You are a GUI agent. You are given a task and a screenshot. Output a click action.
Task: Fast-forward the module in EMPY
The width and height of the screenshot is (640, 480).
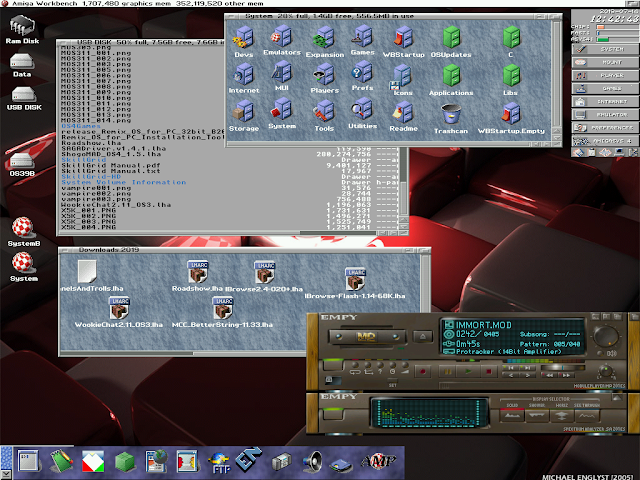[568, 375]
